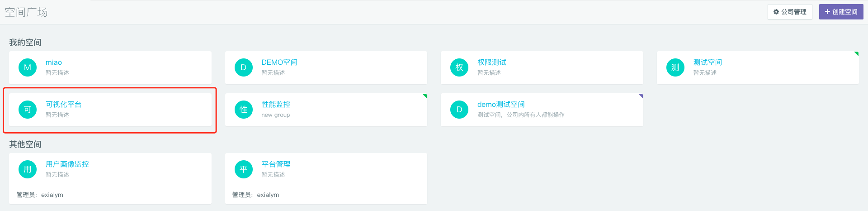Screen dimensions: 868x211
Task: Open the miao space avatar M
Action: click(x=28, y=67)
